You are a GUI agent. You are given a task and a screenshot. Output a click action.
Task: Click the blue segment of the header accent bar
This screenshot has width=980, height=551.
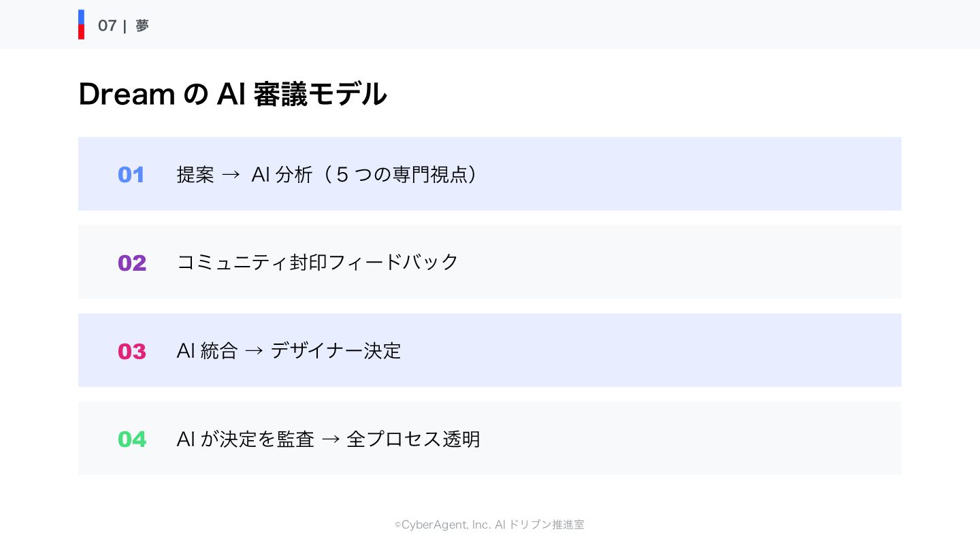click(81, 17)
